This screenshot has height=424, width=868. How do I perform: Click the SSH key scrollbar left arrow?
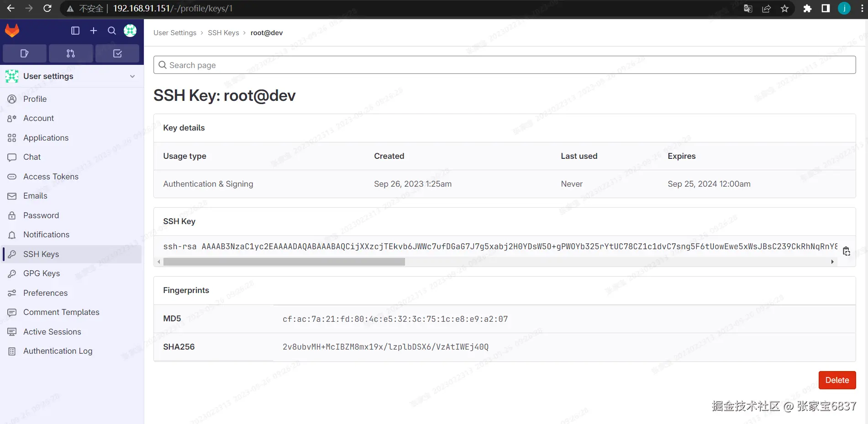(x=158, y=262)
